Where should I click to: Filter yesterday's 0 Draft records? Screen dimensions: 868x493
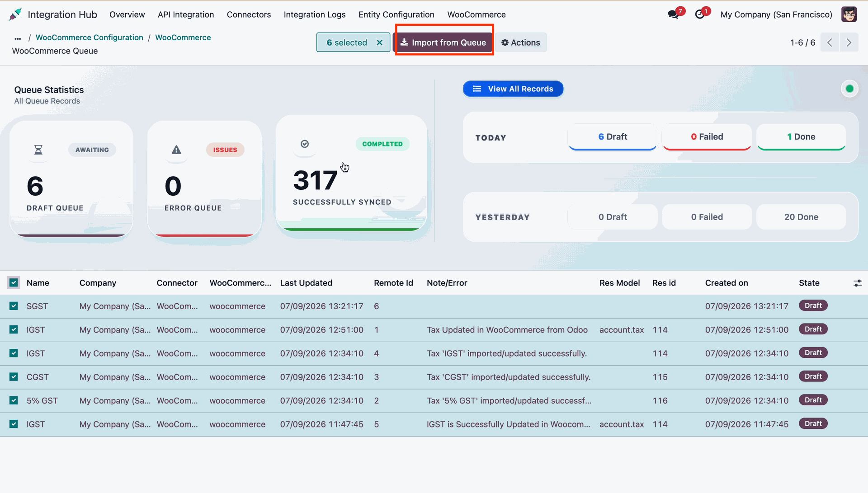(x=613, y=217)
